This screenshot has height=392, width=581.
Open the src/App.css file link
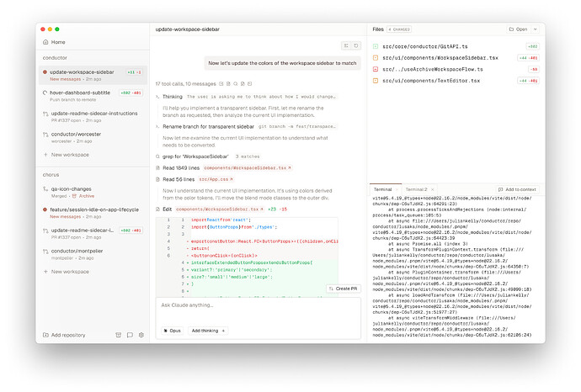(x=216, y=179)
